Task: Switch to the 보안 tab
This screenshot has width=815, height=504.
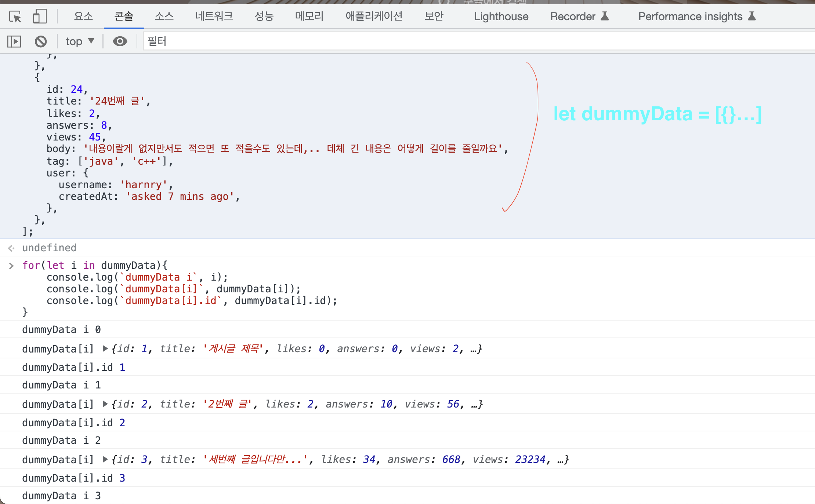Action: point(434,16)
